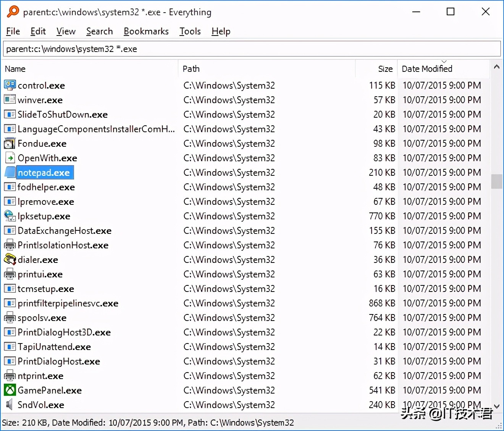Image resolution: width=504 pixels, height=431 pixels.
Task: Click the sort chevron above Date Modified column
Action: click(444, 61)
